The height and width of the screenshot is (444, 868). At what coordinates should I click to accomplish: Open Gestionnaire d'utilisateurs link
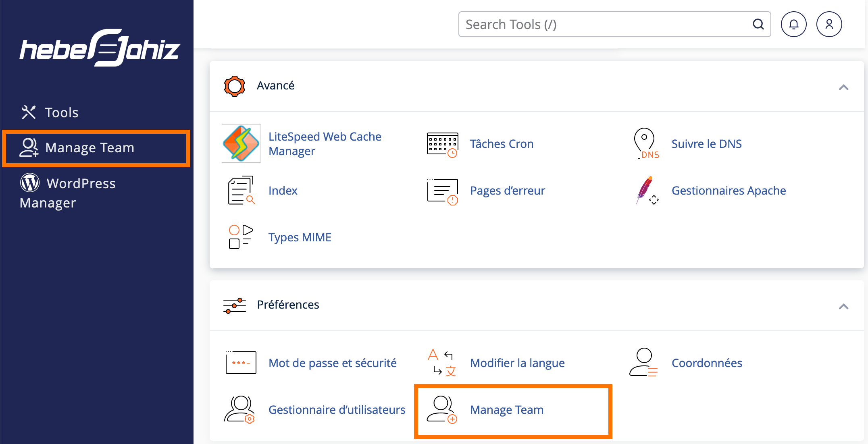pyautogui.click(x=337, y=410)
